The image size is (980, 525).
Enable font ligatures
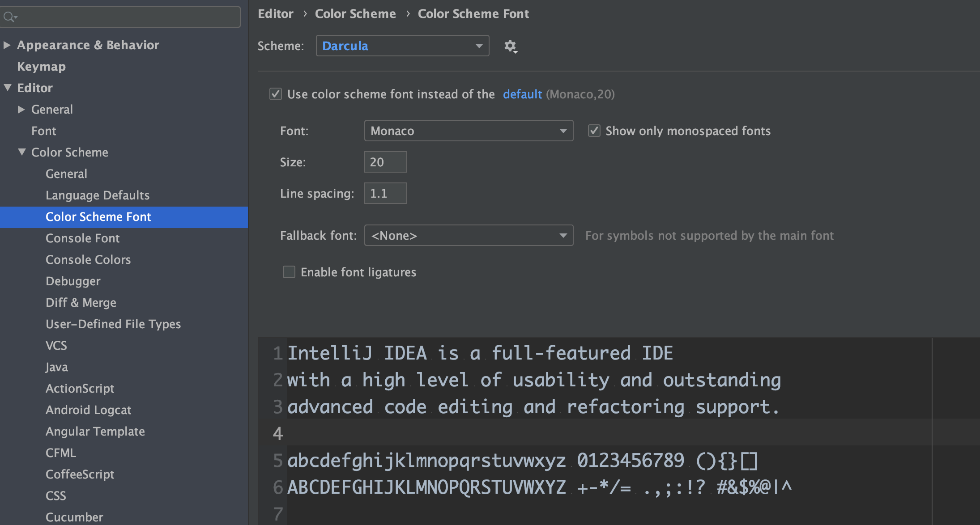289,271
